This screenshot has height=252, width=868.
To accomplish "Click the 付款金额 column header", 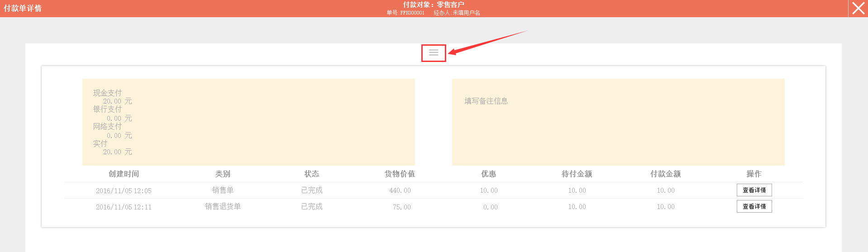I will click(665, 174).
